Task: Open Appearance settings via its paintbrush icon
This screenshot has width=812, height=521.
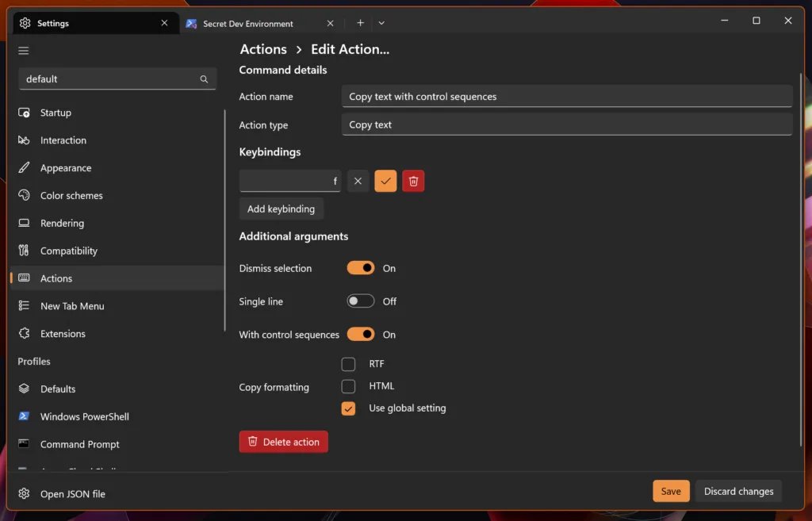Action: (24, 167)
